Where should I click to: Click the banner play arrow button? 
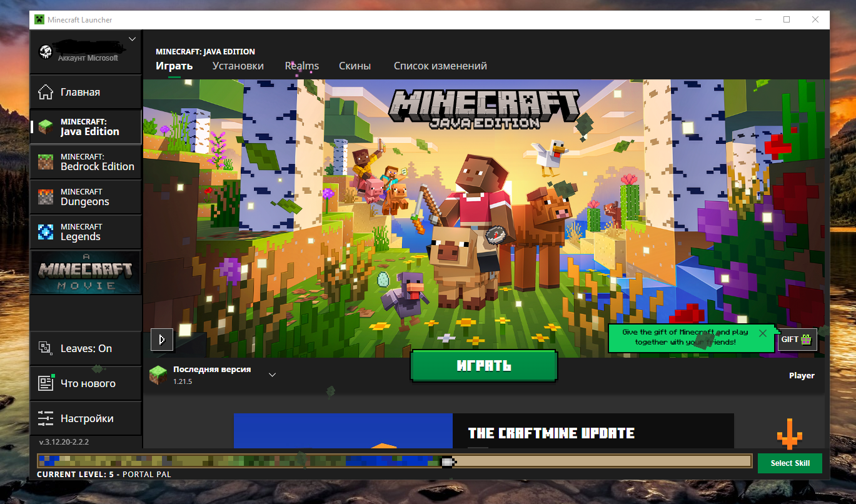[162, 340]
